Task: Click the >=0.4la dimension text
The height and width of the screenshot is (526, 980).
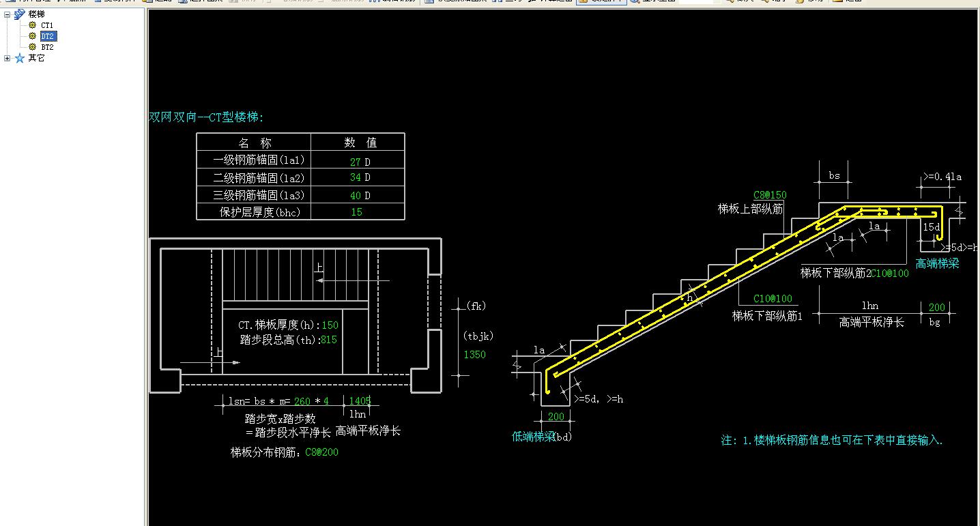Action: pyautogui.click(x=942, y=177)
